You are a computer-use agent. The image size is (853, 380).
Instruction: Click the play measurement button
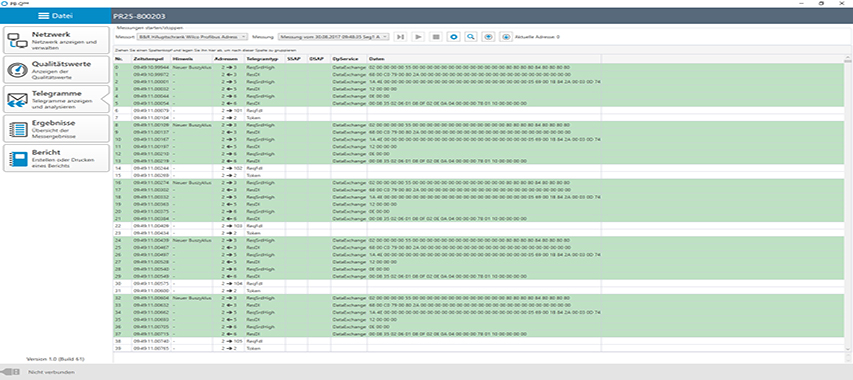click(x=418, y=36)
